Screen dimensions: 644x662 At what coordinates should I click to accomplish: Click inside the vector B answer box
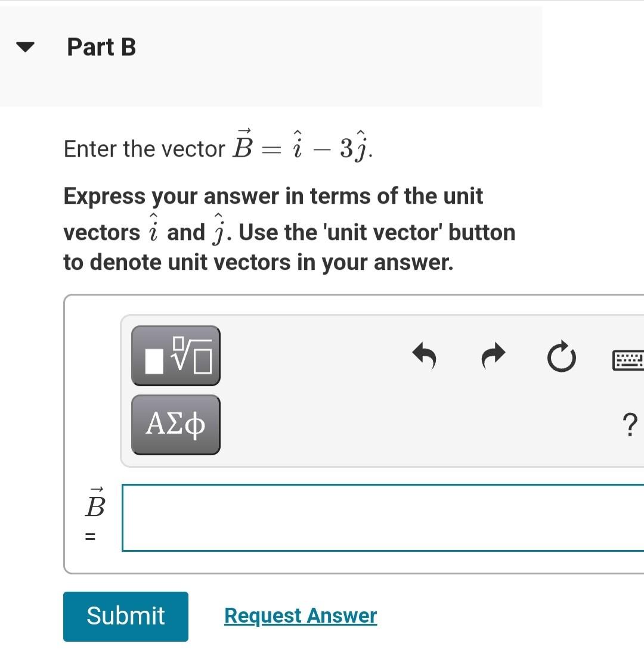click(382, 517)
